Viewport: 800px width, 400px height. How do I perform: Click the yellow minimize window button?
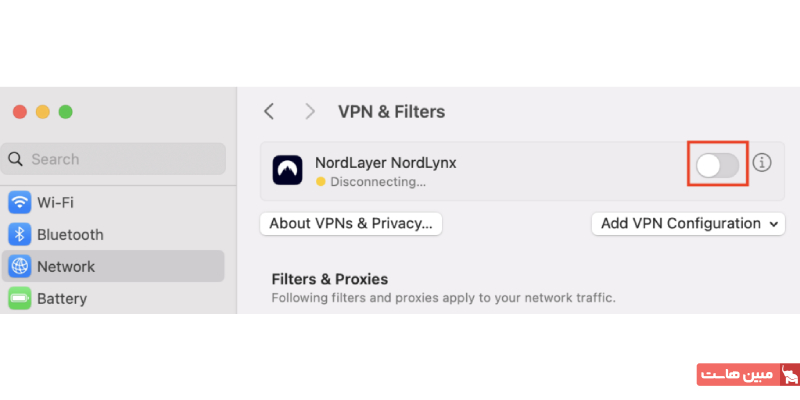[43, 111]
